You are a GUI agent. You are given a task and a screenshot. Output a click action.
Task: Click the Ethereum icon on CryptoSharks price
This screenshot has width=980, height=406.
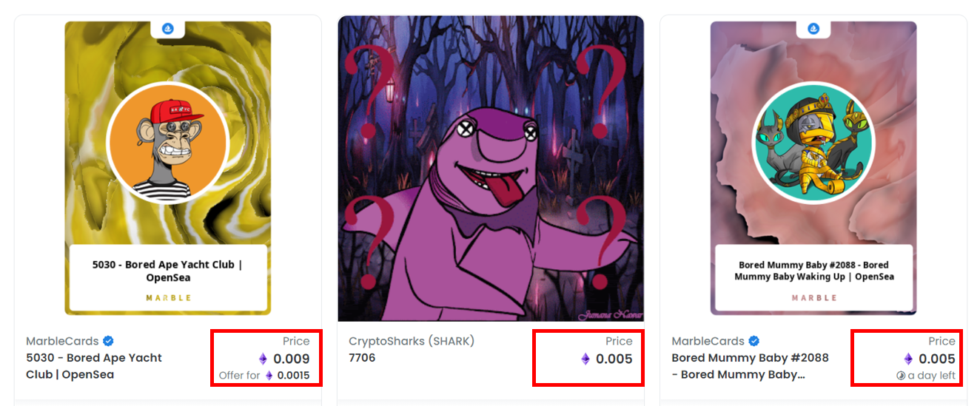pos(585,359)
